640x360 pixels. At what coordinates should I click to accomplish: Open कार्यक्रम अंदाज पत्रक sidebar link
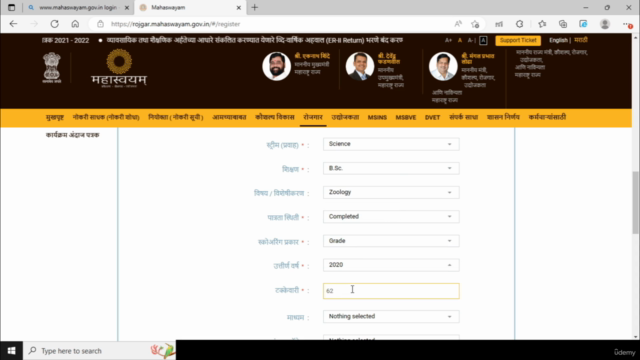pos(72,135)
